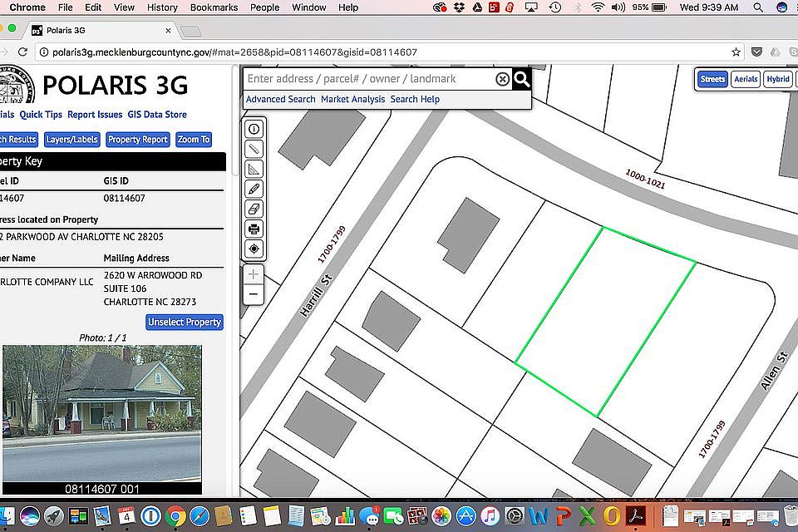Click the locate GPS target icon
The image size is (798, 532).
tap(254, 249)
